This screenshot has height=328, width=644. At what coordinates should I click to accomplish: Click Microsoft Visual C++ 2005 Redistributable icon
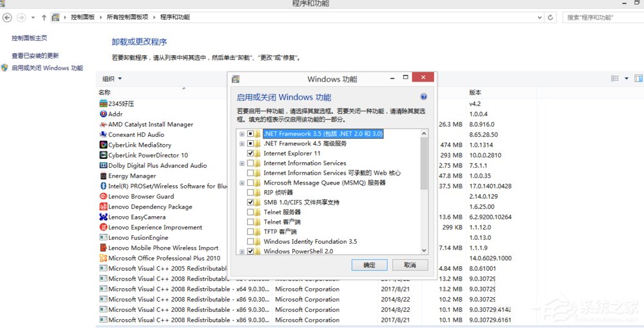pyautogui.click(x=103, y=268)
